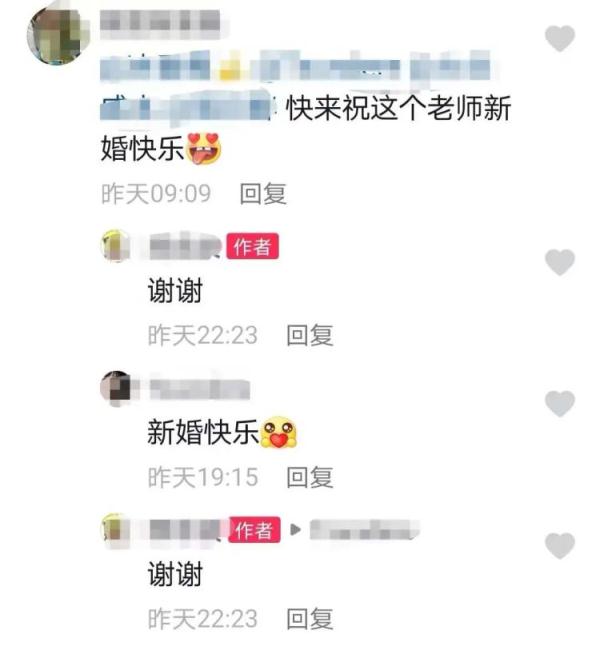Screen dimensions: 600x650
Task: Reply to the 昨天19:15 新婚快乐 comment
Action: coord(310,477)
